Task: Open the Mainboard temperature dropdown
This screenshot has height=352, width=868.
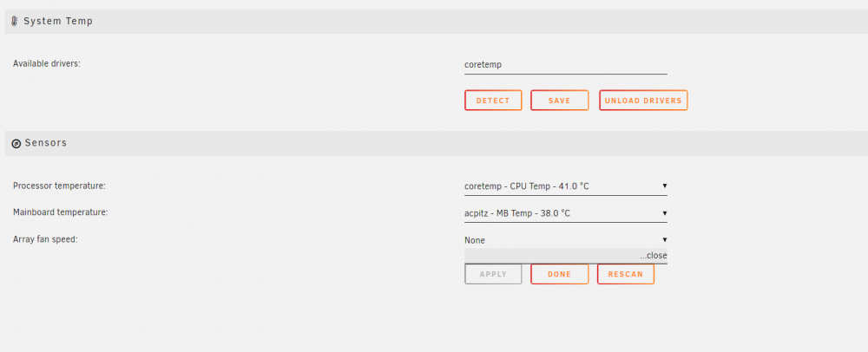Action: click(x=566, y=213)
